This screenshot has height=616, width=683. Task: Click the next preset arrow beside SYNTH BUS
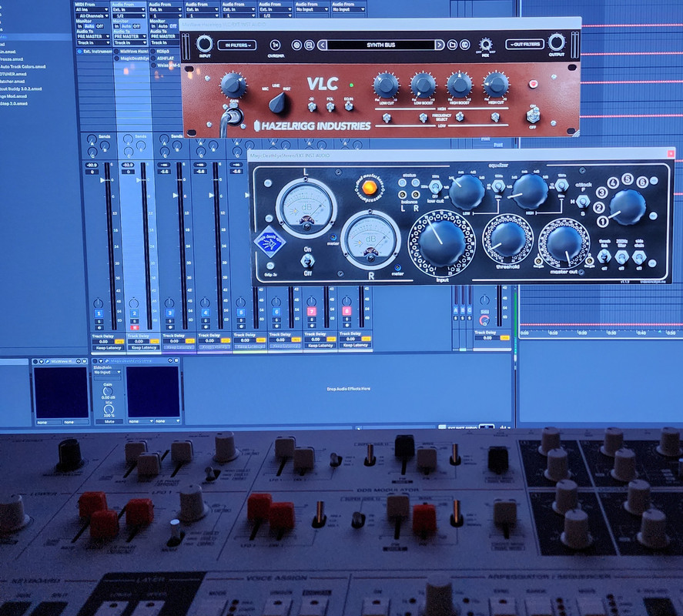439,45
